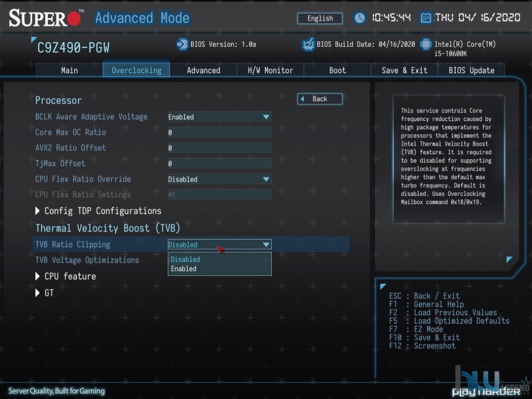Click the i5-10600K processor text
This screenshot has height=399, width=532.
(x=450, y=54)
